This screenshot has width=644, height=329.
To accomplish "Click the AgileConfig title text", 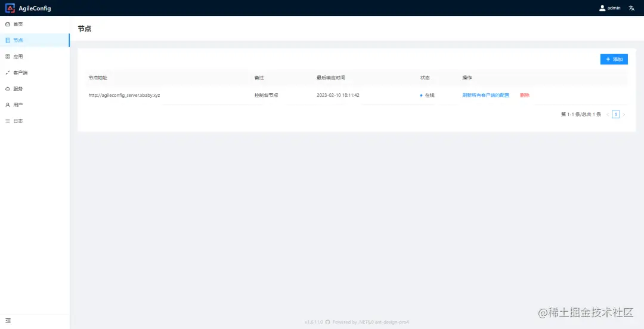I will pyautogui.click(x=35, y=8).
